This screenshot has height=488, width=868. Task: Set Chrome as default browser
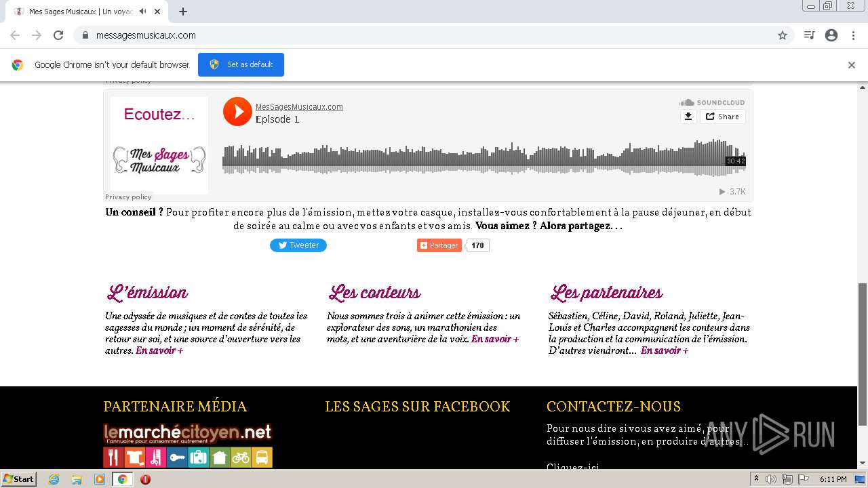point(241,64)
